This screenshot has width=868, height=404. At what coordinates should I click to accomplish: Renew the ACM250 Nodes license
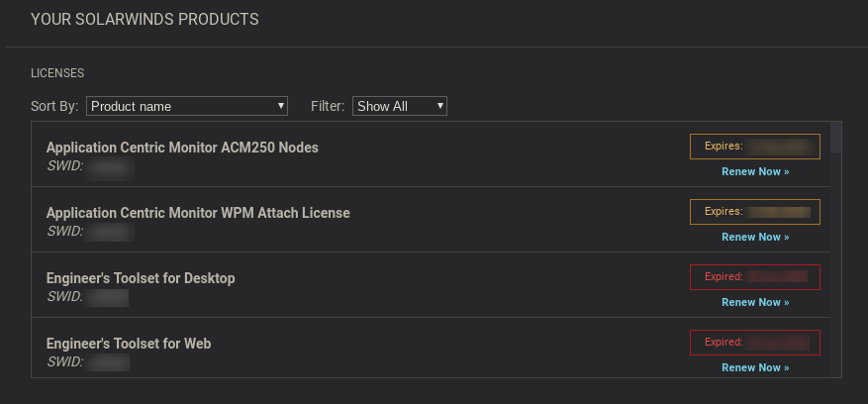tap(755, 171)
